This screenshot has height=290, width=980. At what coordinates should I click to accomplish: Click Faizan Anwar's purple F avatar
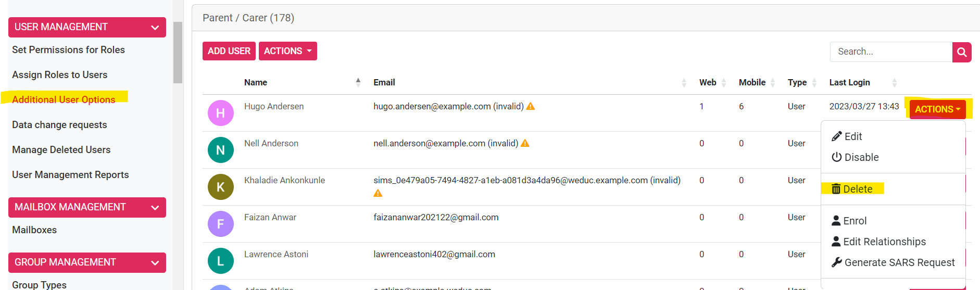pos(220,224)
